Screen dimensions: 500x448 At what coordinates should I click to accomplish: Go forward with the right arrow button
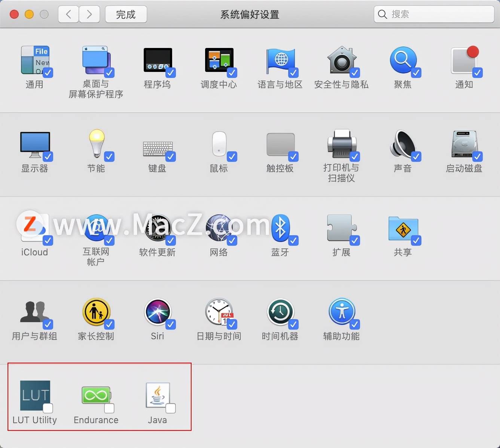[x=89, y=14]
